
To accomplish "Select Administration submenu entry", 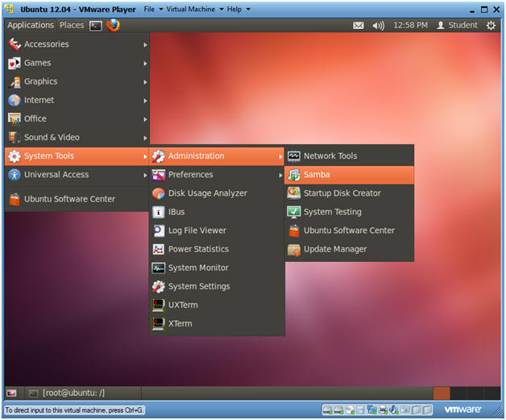I will tap(217, 156).
